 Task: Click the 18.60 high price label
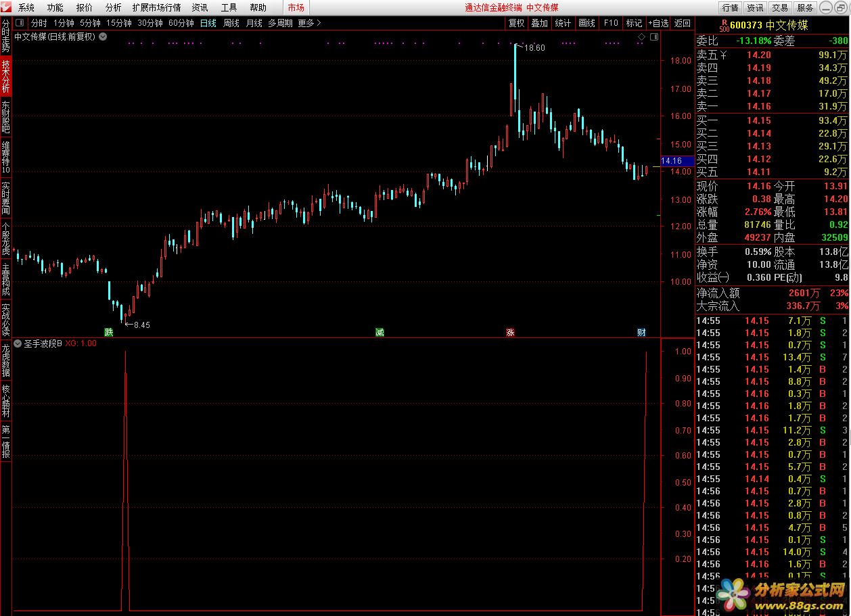coord(534,48)
